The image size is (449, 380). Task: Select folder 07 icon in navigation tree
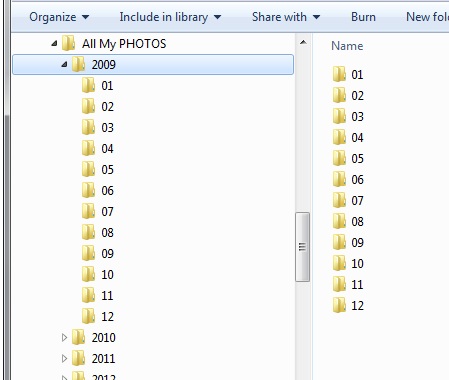pyautogui.click(x=89, y=211)
